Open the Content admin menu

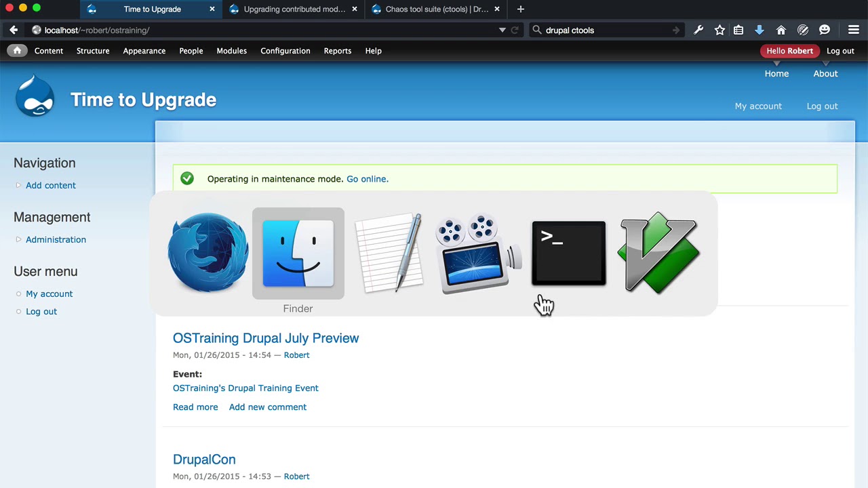49,51
